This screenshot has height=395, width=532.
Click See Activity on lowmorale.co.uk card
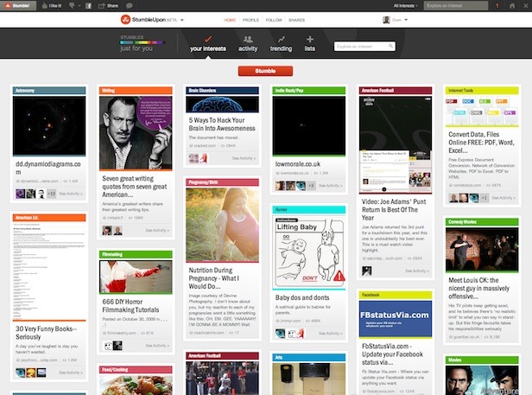(331, 186)
